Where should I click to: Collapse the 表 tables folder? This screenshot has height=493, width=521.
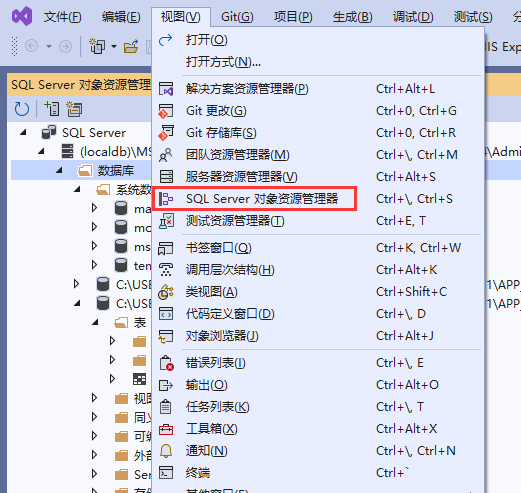pos(95,322)
